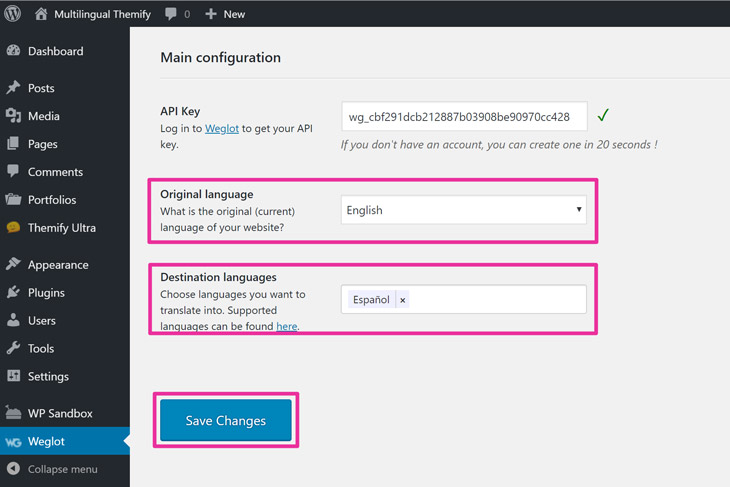Viewport: 730px width, 487px height.
Task: Click the Pages document icon
Action: coord(14,143)
